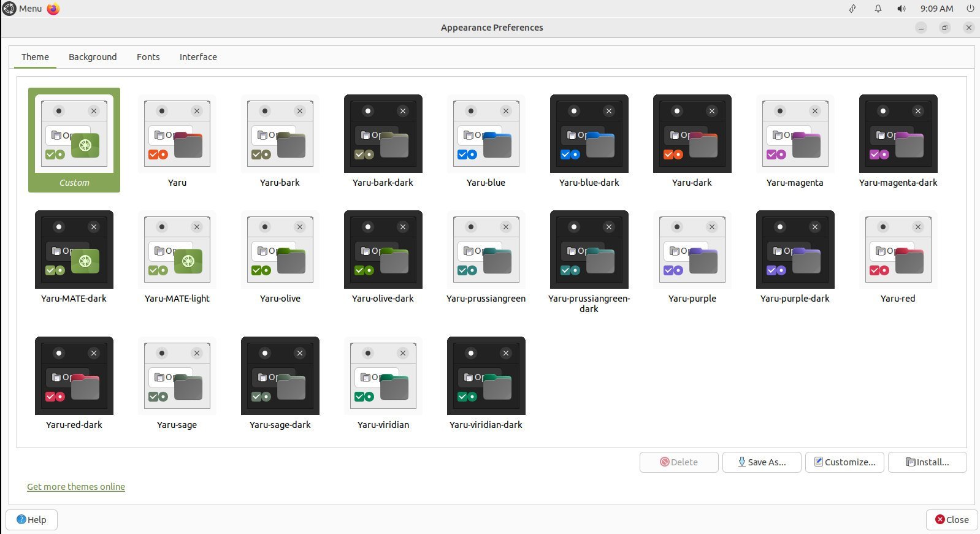Click the Firefox launcher in top panel

coord(53,9)
